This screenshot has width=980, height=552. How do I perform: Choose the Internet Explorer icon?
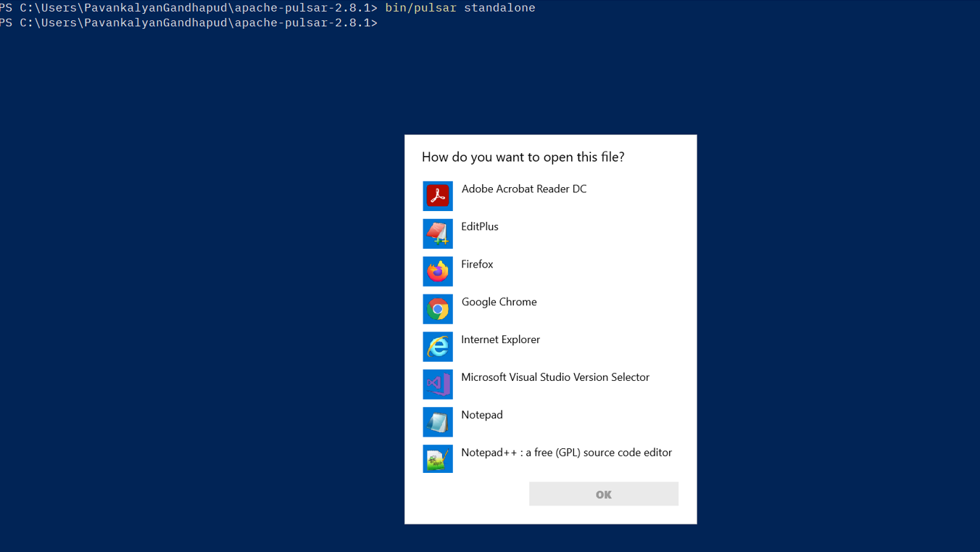(438, 347)
